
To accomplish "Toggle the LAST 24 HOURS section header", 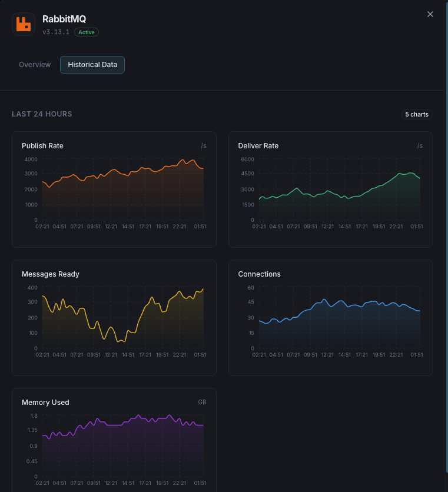I will [42, 114].
